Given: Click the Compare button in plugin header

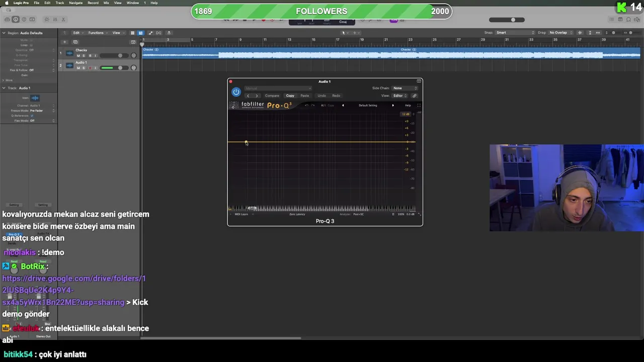Looking at the screenshot, I should 272,96.
